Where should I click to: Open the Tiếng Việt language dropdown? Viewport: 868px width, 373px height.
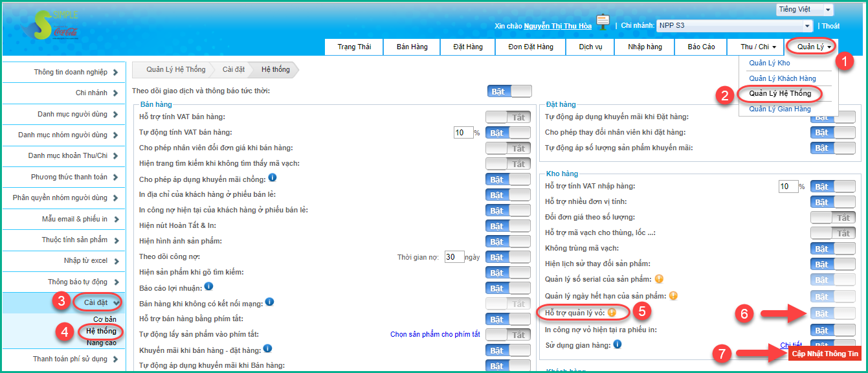click(805, 10)
